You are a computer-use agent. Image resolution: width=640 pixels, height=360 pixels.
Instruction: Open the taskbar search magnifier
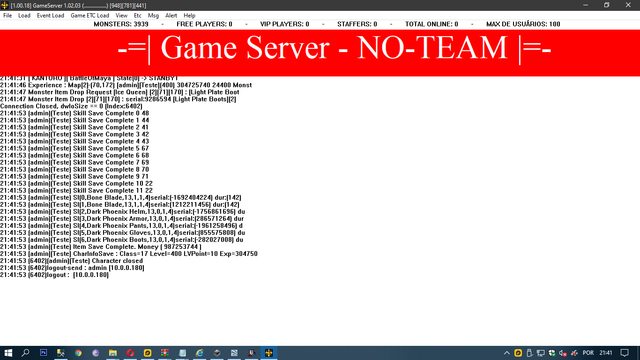click(25, 353)
